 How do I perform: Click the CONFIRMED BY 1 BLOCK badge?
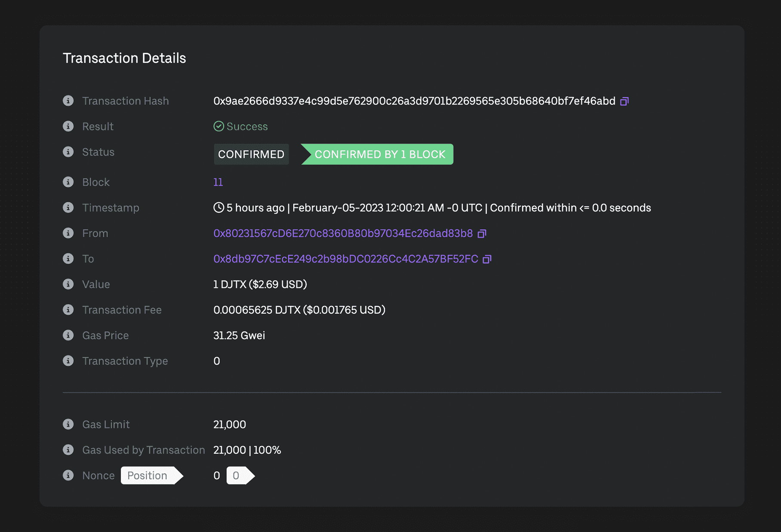pyautogui.click(x=377, y=154)
